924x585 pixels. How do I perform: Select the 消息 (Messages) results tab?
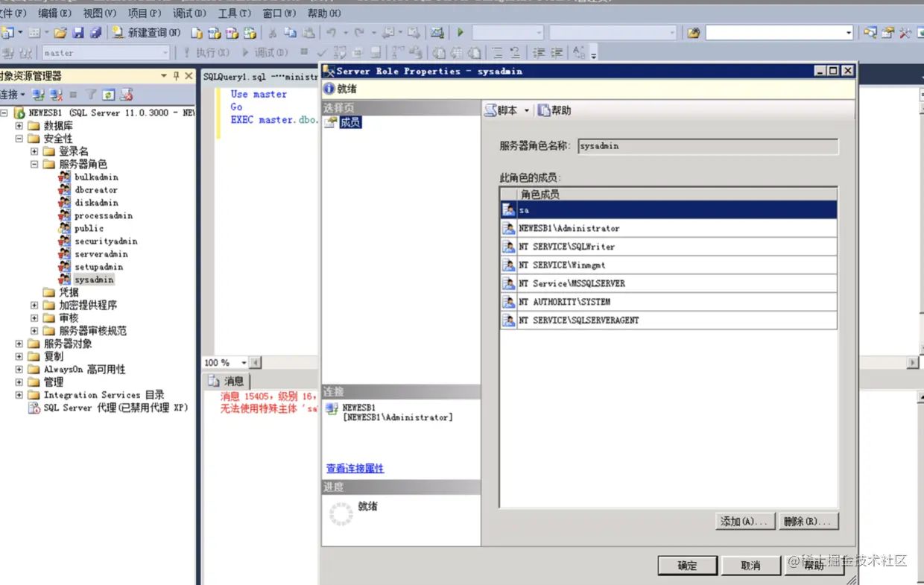point(227,381)
